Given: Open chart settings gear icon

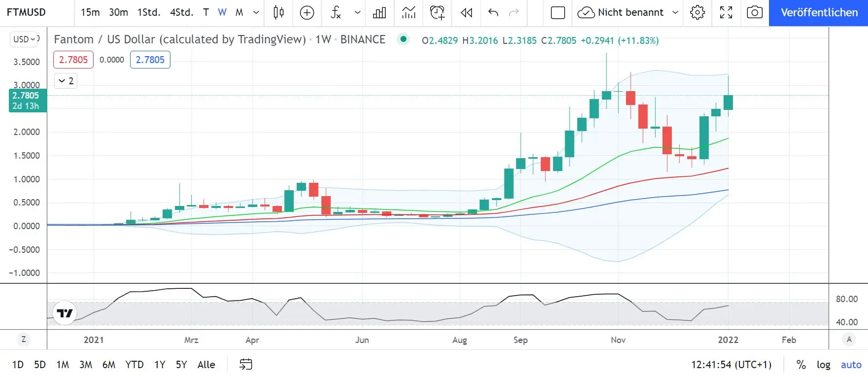Looking at the screenshot, I should 697,12.
